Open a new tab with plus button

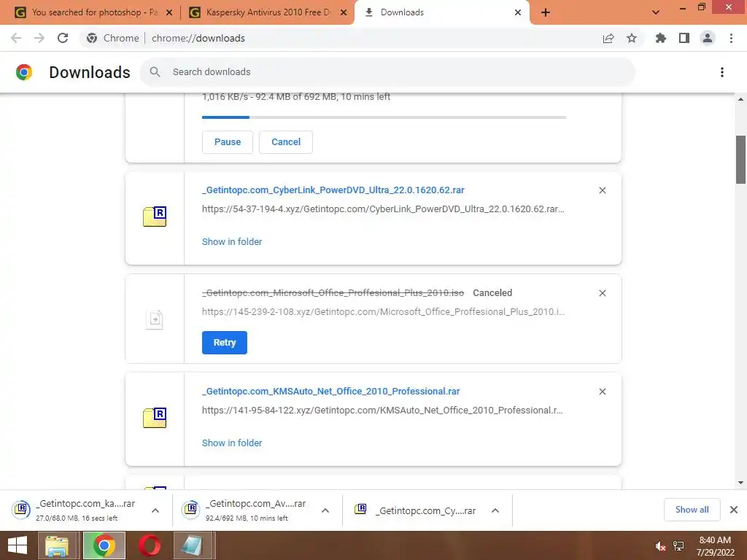(x=546, y=12)
